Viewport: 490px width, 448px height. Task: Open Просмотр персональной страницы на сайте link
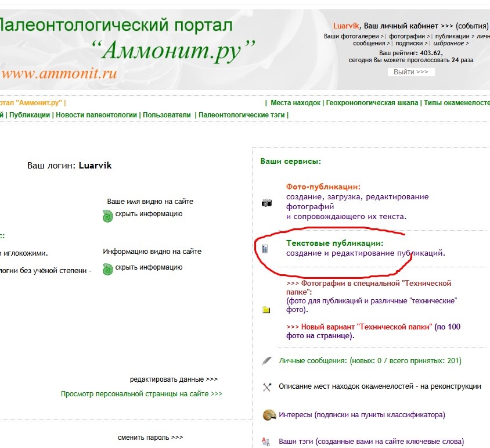[141, 394]
